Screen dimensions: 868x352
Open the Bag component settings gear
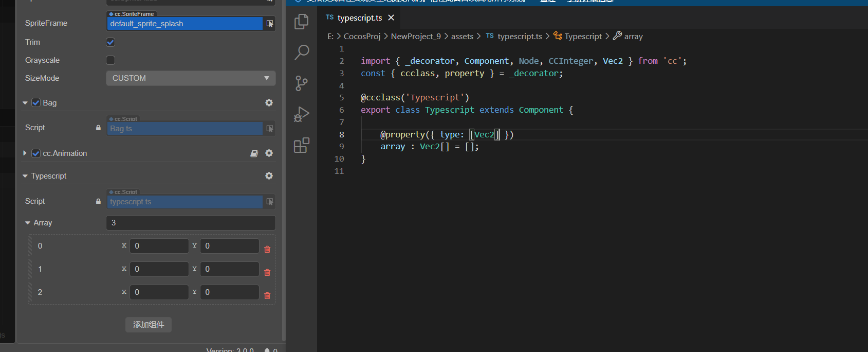[x=269, y=103]
